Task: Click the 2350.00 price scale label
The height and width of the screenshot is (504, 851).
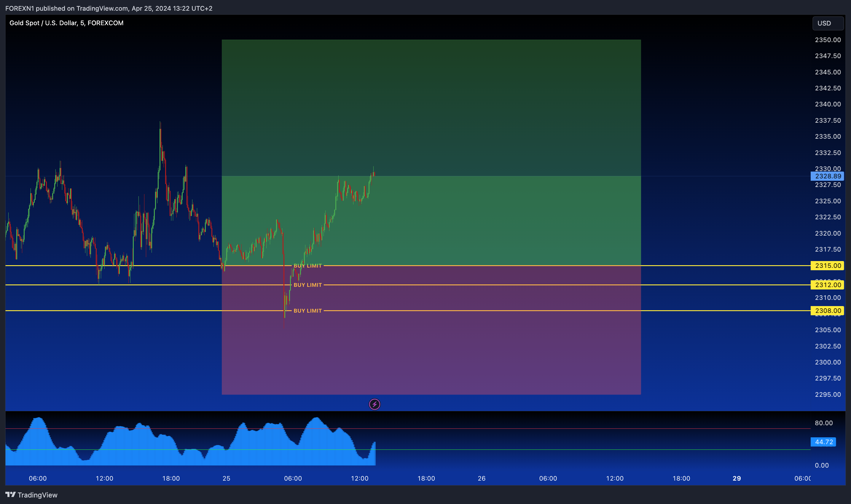Action: 828,40
